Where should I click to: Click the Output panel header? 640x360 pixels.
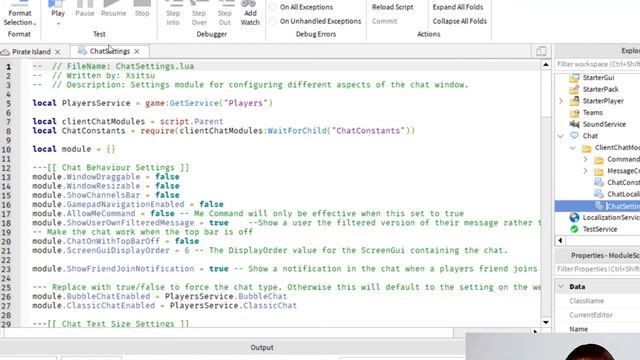(262, 347)
